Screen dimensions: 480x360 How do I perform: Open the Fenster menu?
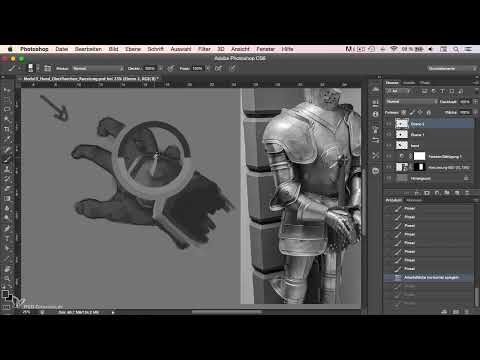[x=265, y=49]
